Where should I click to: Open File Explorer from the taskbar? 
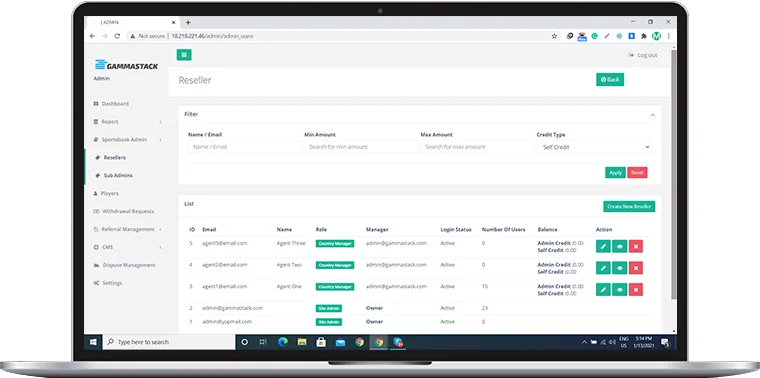tap(301, 342)
